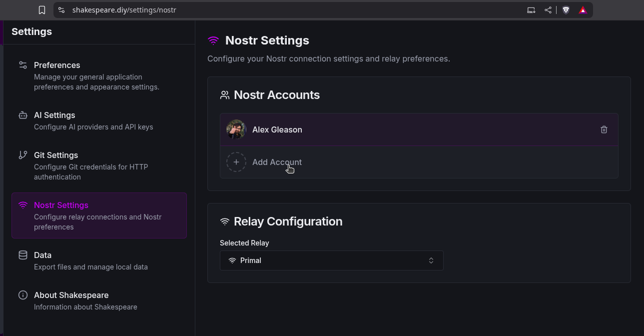Click the Nostr Settings page title text
The width and height of the screenshot is (644, 336).
pyautogui.click(x=267, y=40)
